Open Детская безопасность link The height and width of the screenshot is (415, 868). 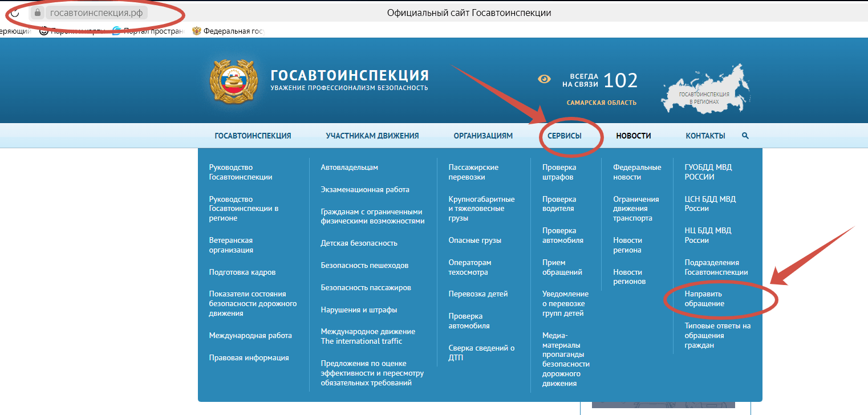(x=359, y=243)
